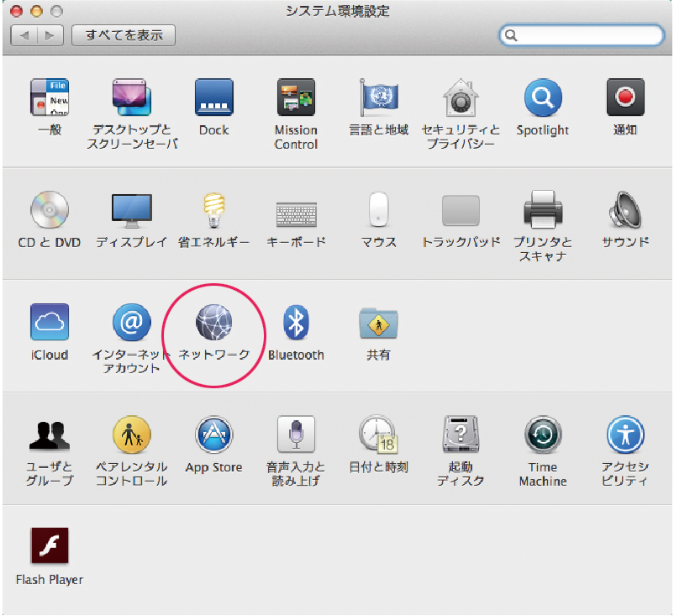Open 共有 (Sharing) preferences
The image size is (674, 616).
[x=378, y=323]
